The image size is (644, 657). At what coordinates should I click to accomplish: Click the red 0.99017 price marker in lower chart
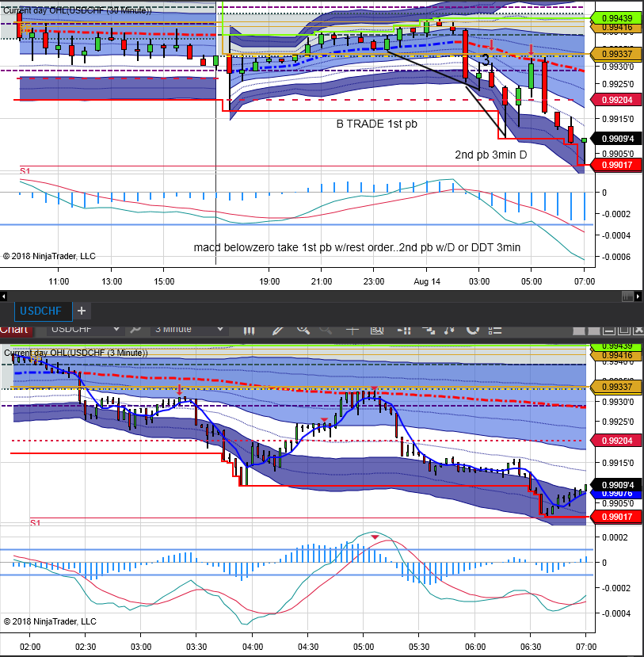click(x=617, y=517)
